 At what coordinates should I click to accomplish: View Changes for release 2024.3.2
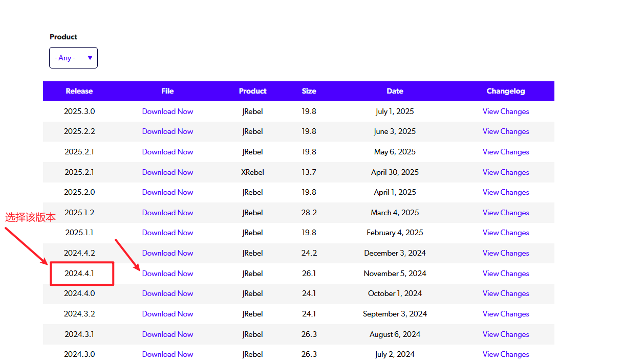tap(506, 314)
